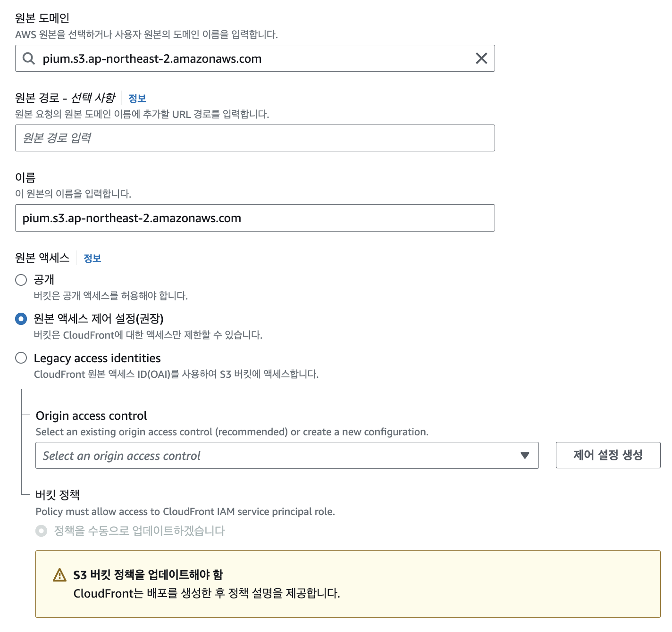Screen dimensions: 672x632
Task: Click the 정책을 수동으로 업데이트하겠습니다 radio button
Action: 42,531
